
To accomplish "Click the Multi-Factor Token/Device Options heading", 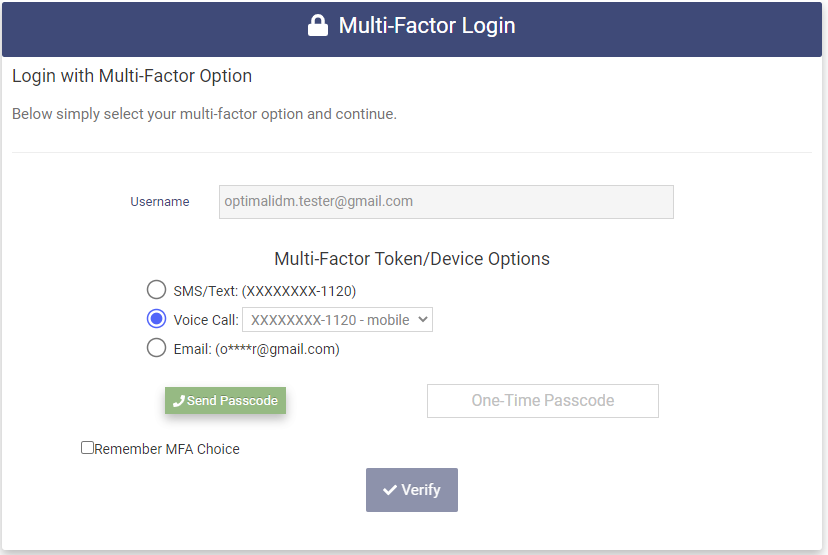I will coord(412,259).
